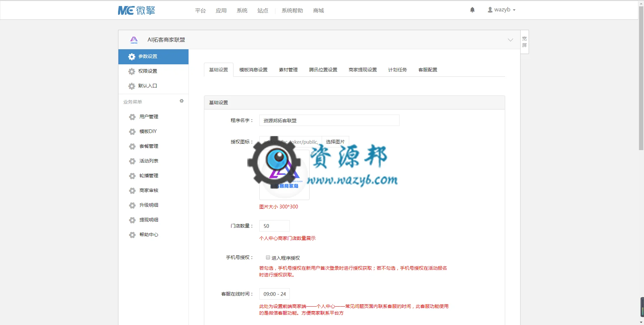This screenshot has width=644, height=325.
Task: Click the small gear next to 业务菜单
Action: 181,101
